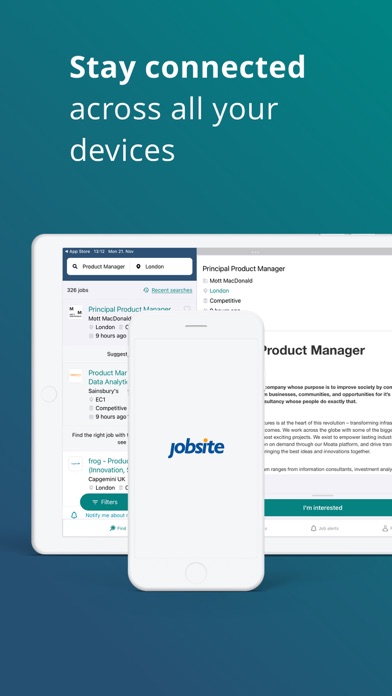Image resolution: width=392 pixels, height=696 pixels.
Task: Open the Mott MacDonald company logo thumbnail
Action: click(x=75, y=312)
